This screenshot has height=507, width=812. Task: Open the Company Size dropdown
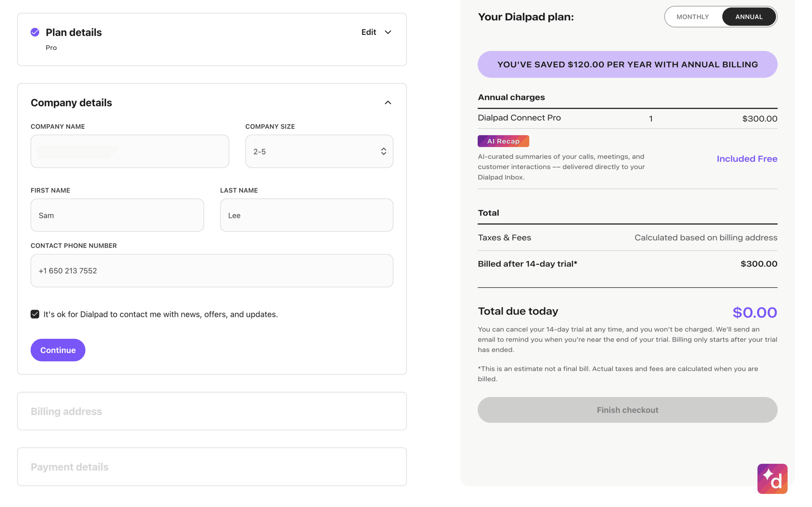tap(319, 151)
